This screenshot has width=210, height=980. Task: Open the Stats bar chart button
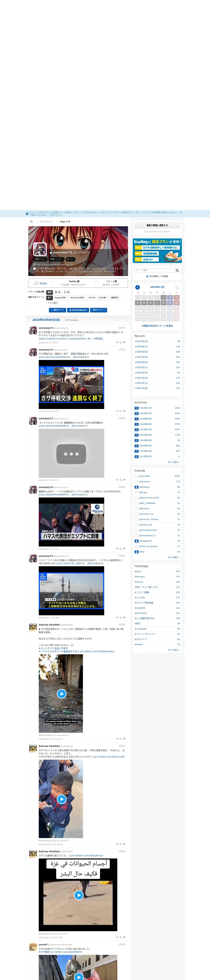coord(40,283)
